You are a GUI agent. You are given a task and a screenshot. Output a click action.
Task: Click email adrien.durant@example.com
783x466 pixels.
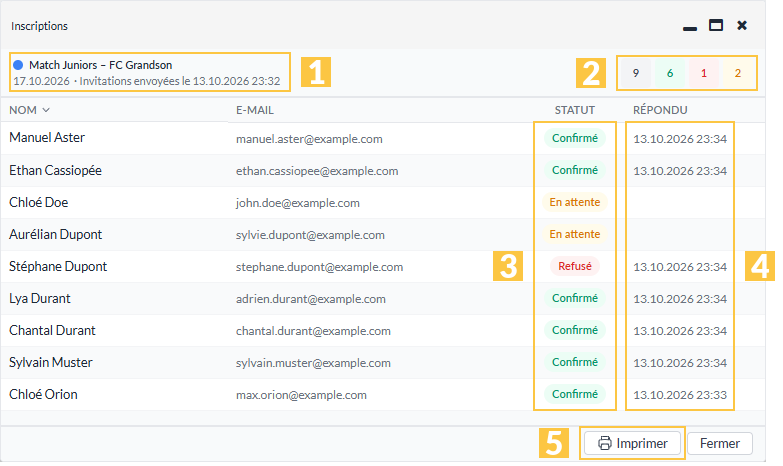click(311, 299)
